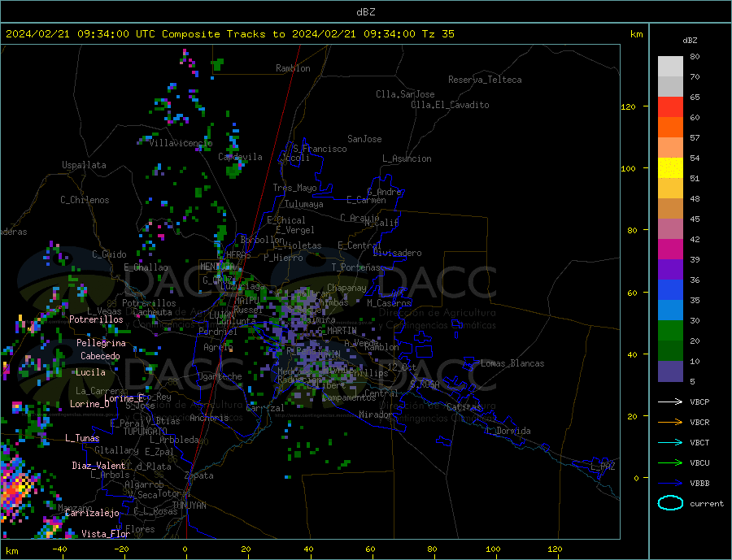The image size is (732, 560).
Task: Click the Uspallata label
Action: coord(84,165)
